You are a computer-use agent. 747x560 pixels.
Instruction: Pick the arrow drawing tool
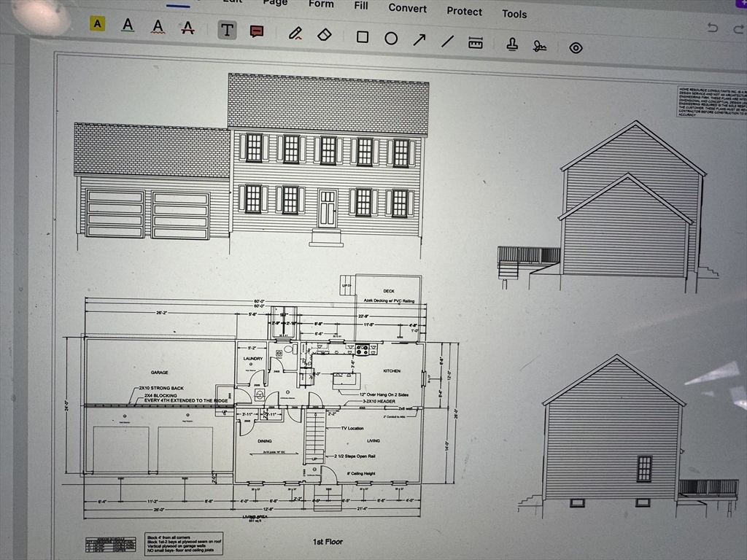pos(419,39)
